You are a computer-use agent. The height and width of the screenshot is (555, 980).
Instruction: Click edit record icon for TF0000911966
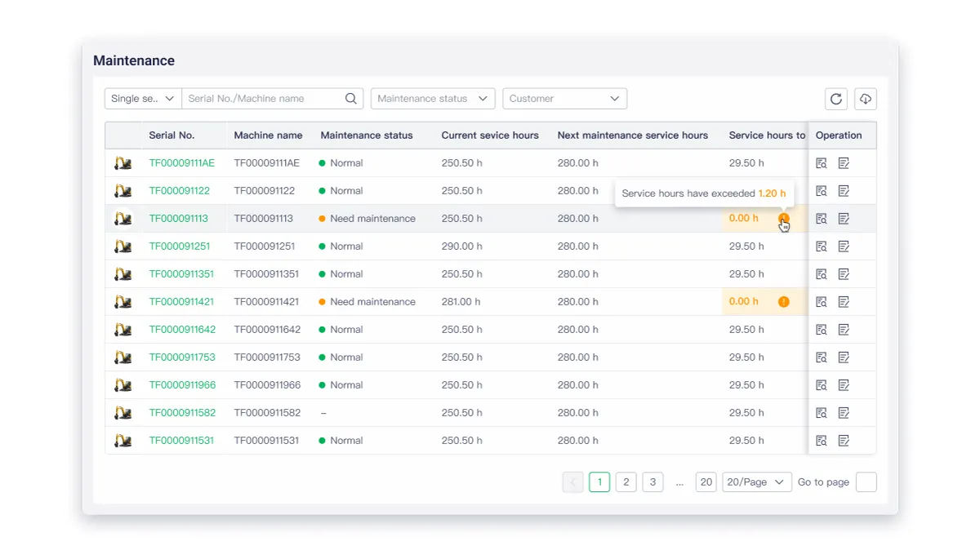coord(844,385)
